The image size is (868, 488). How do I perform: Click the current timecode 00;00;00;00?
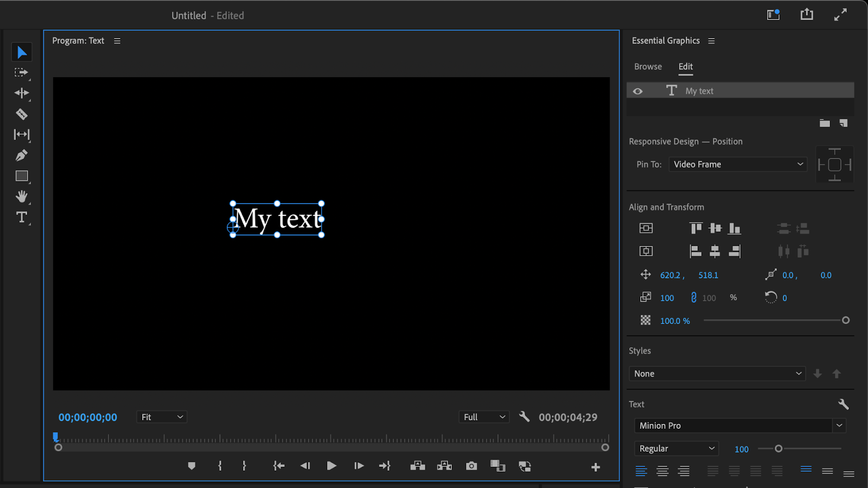(x=88, y=417)
